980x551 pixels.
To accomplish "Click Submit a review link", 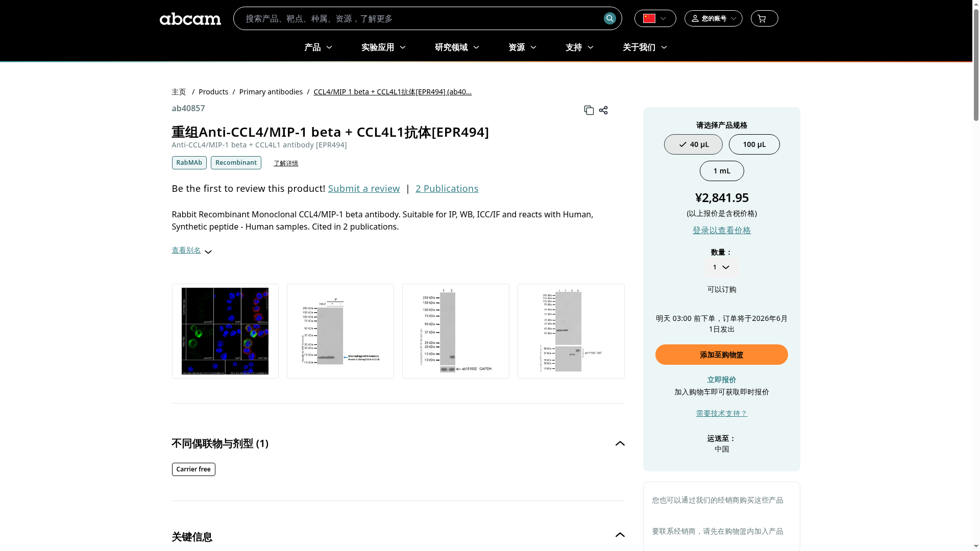I will tap(364, 189).
